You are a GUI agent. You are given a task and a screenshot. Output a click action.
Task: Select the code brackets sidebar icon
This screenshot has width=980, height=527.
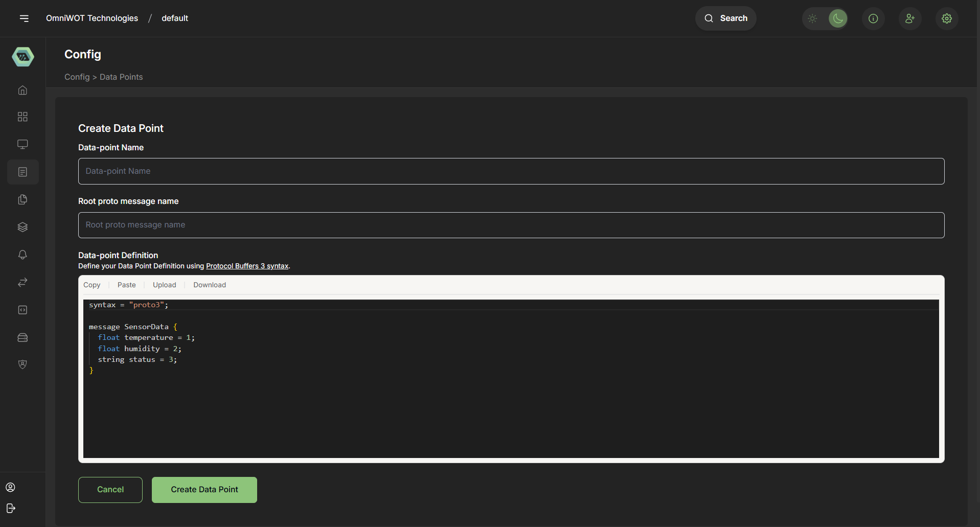click(22, 310)
